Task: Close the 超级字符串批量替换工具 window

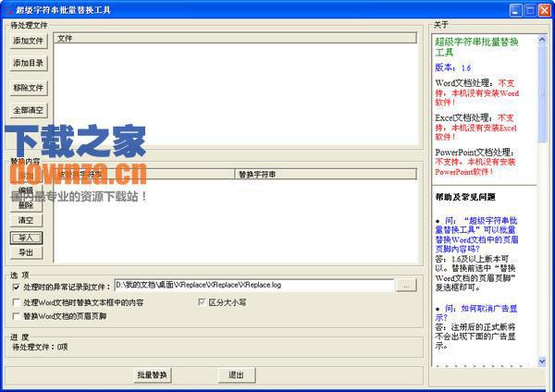Action: point(545,10)
